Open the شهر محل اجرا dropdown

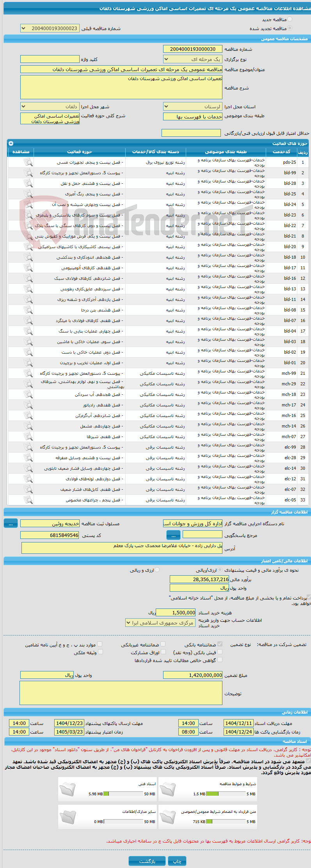coord(50,106)
